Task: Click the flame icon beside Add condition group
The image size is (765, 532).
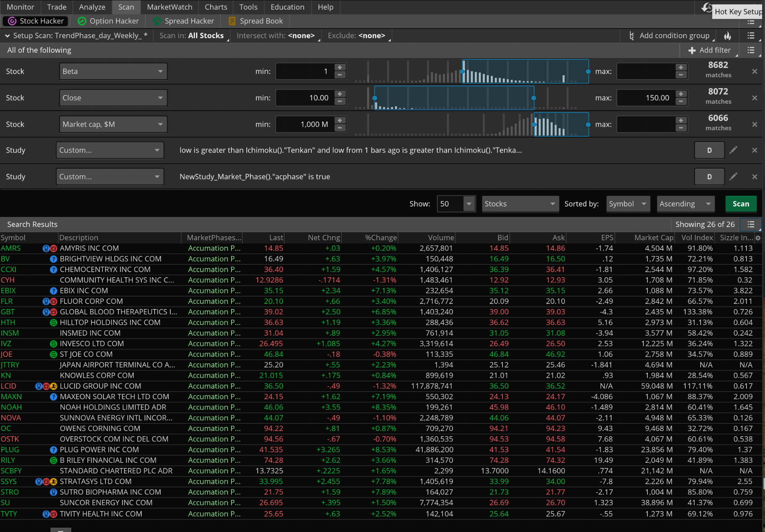Action: coord(727,36)
